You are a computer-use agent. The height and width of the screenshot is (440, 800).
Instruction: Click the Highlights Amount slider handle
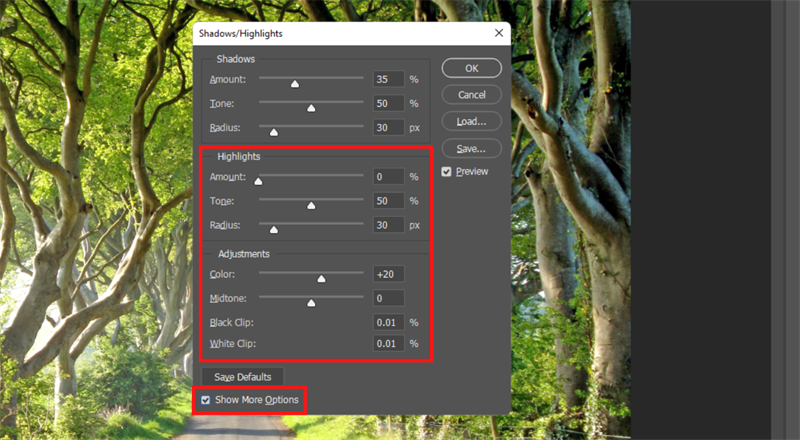[x=258, y=181]
